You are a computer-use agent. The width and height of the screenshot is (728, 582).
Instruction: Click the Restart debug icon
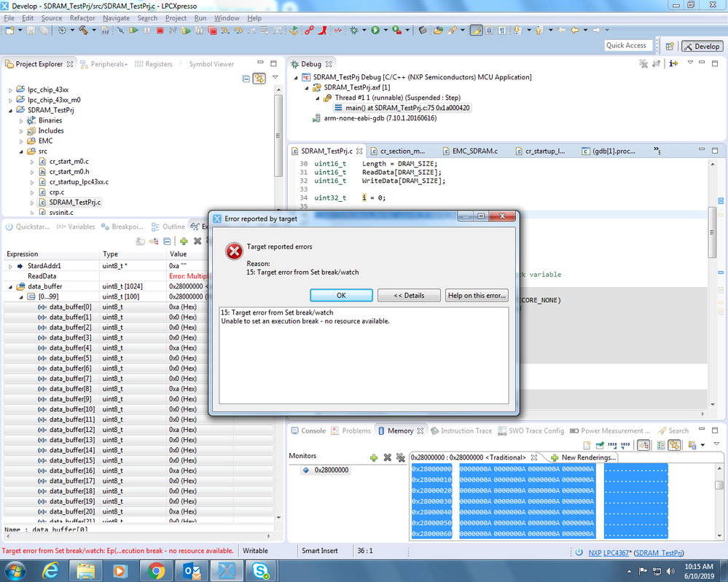[x=294, y=31]
